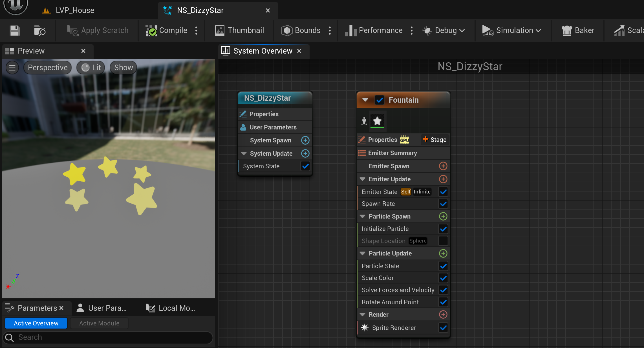Add module to System Update
This screenshot has height=348, width=644.
pyautogui.click(x=305, y=153)
